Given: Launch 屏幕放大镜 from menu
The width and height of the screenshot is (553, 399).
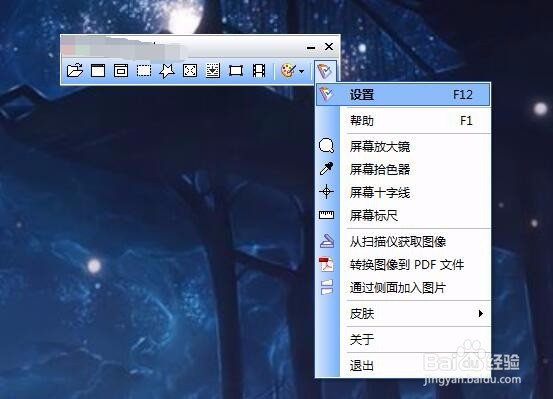Looking at the screenshot, I should (403, 146).
